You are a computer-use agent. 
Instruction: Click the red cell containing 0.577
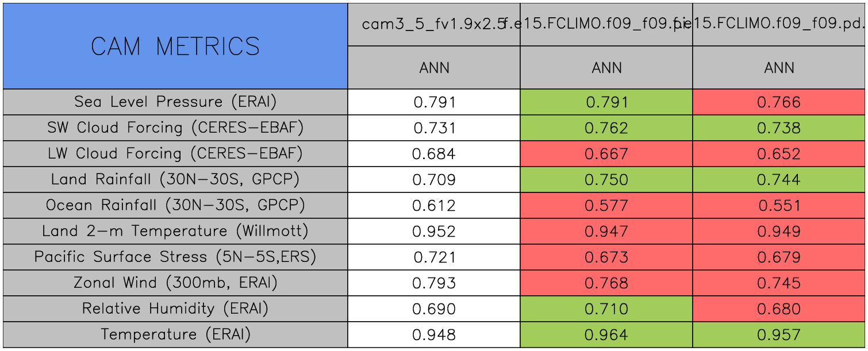(x=606, y=206)
